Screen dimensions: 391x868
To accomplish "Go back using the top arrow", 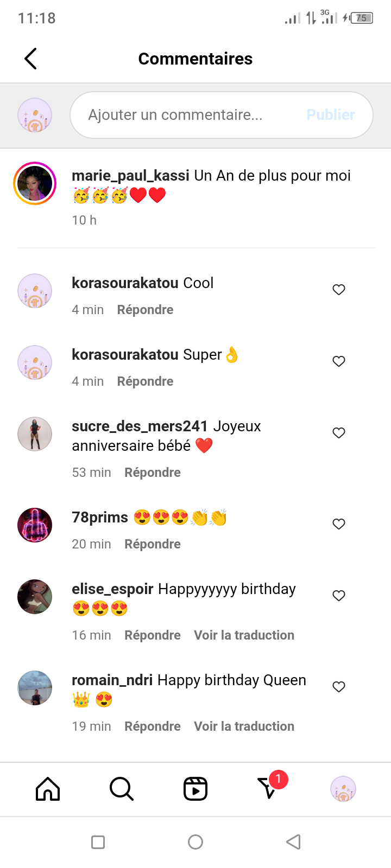I will [31, 59].
